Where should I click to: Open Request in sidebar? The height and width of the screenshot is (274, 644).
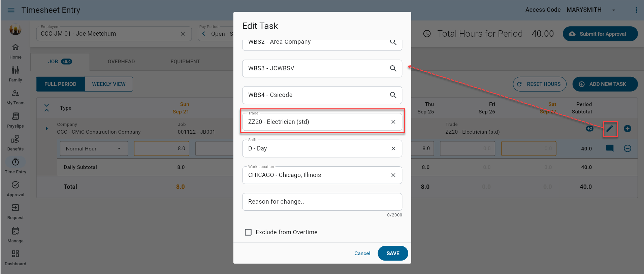coord(15,212)
